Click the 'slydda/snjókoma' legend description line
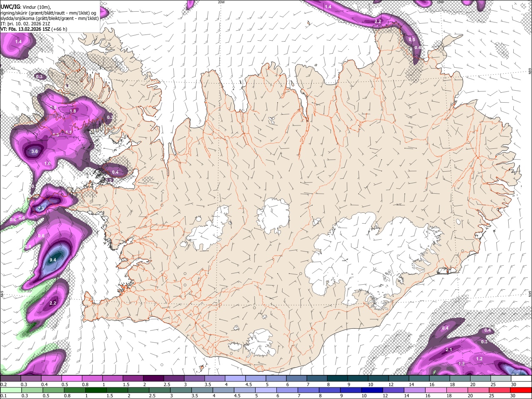 click(49, 18)
